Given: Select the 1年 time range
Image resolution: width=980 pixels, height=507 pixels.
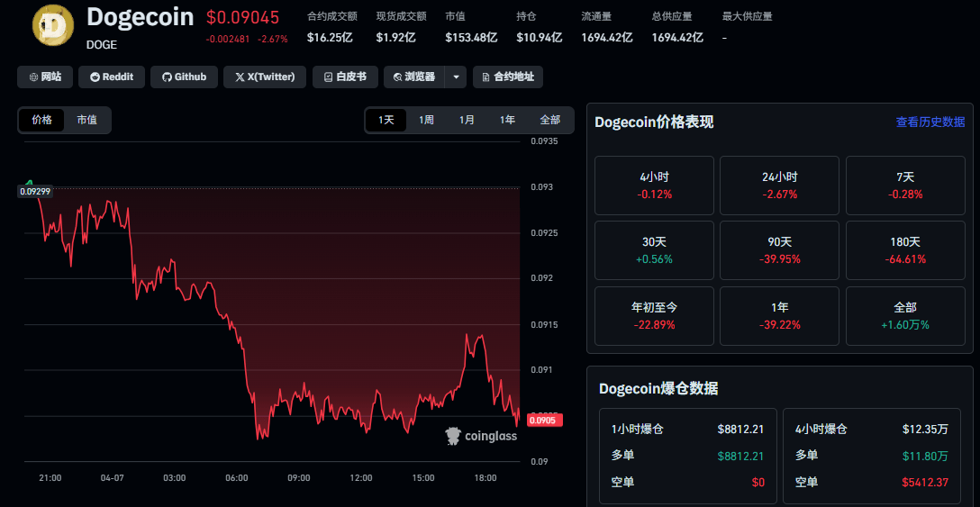Looking at the screenshot, I should click(507, 120).
